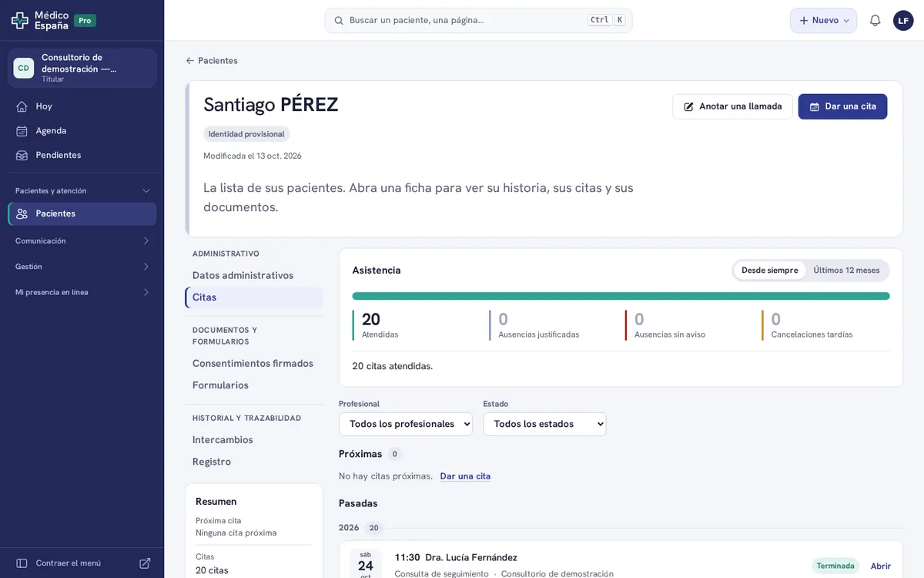Expand the Comunicación sidebar section

[x=82, y=241]
